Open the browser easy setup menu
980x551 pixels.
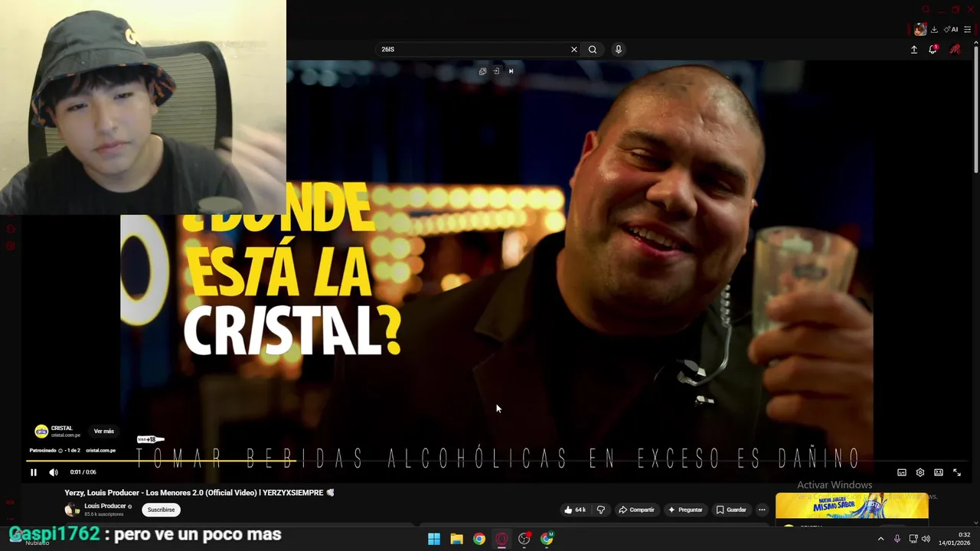pyautogui.click(x=968, y=29)
